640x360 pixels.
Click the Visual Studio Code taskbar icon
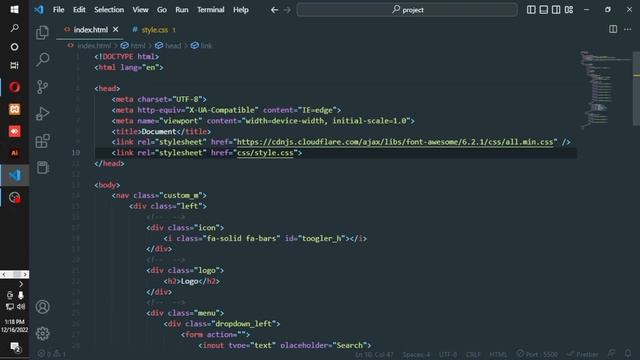coord(15,175)
